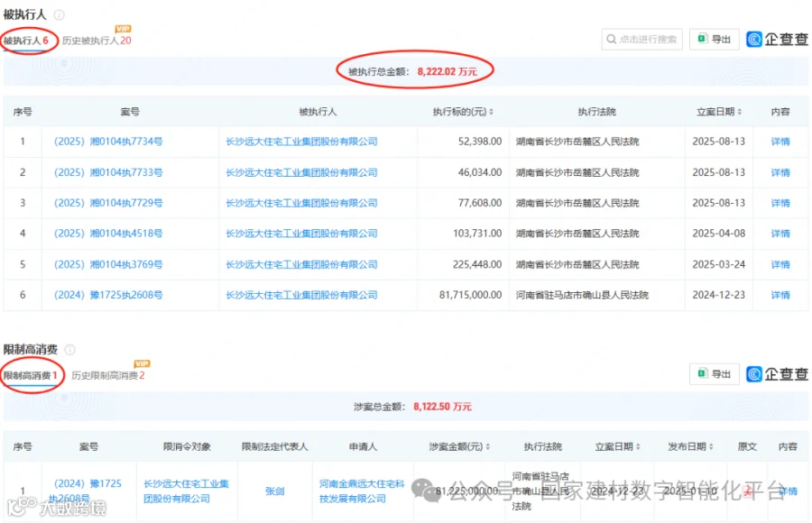
Task: View 详情 for case 豫1725执2608号 in 被执行人 table
Action: pyautogui.click(x=780, y=295)
